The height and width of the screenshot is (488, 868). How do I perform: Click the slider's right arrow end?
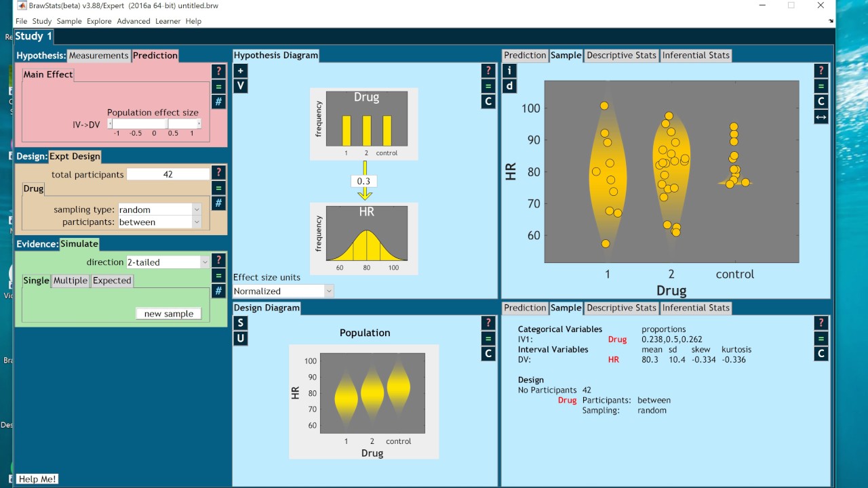point(199,124)
